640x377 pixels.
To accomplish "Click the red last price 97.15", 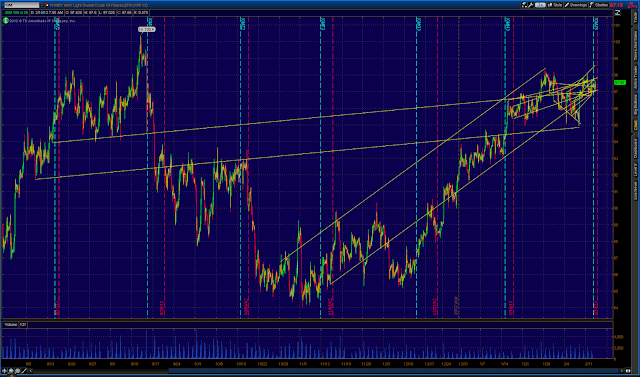I will [616, 5].
